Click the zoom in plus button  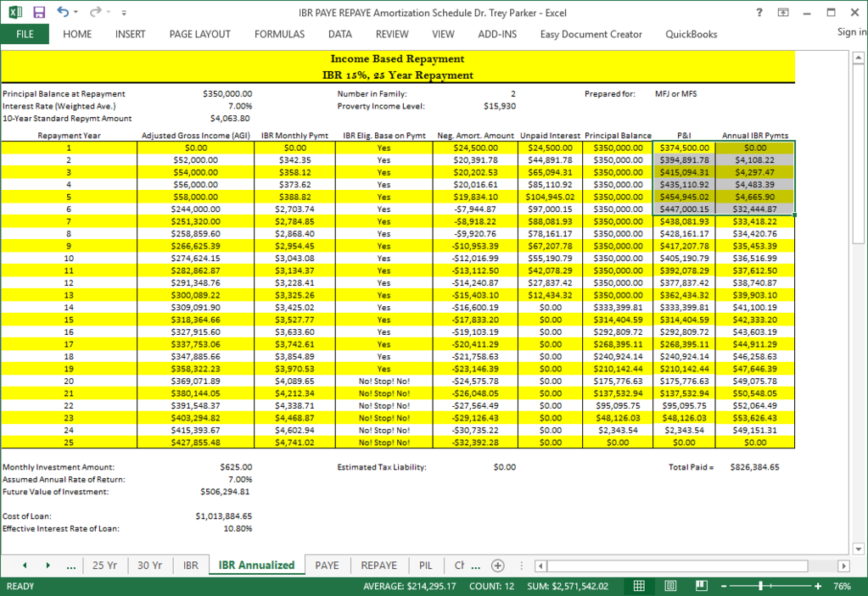point(818,586)
